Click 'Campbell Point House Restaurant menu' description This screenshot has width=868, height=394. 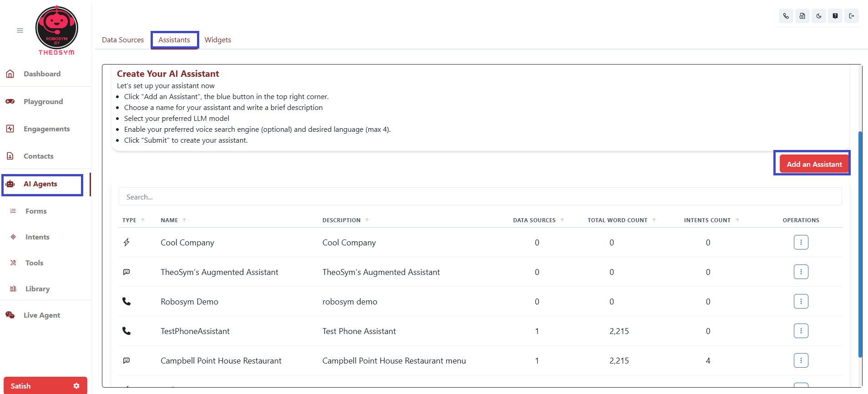394,361
